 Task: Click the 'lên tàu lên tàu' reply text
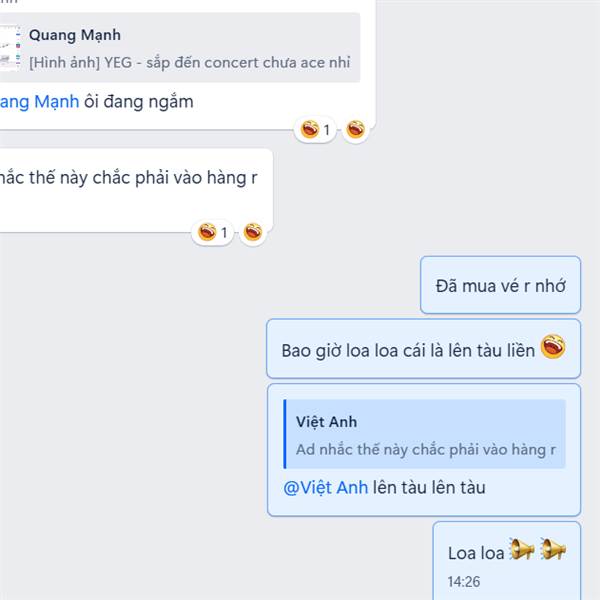pos(429,488)
